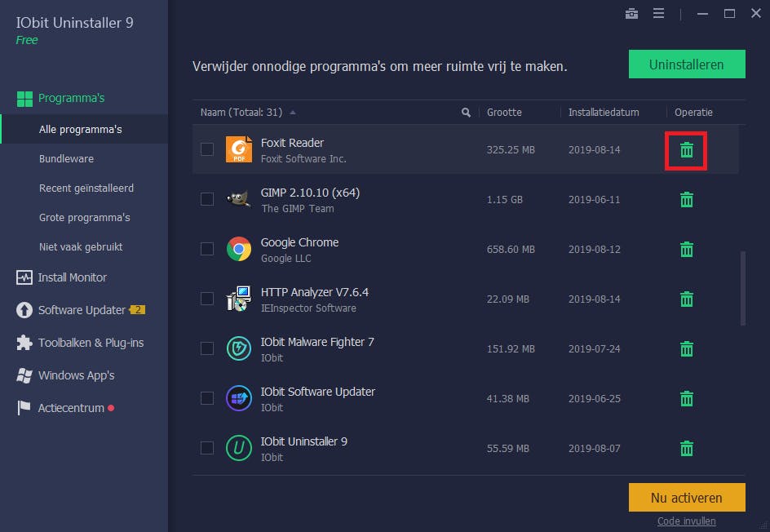The height and width of the screenshot is (532, 770).
Task: Click the Programma's green grid icon
Action: point(24,99)
